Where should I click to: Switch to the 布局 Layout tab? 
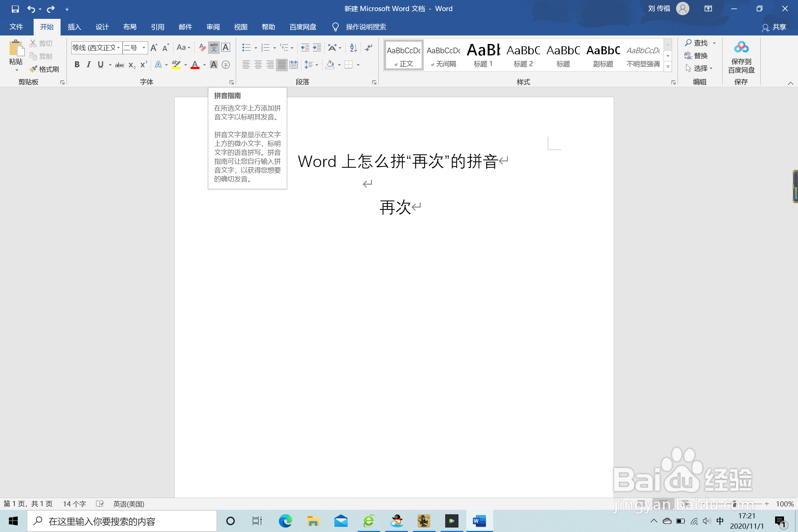coord(130,27)
